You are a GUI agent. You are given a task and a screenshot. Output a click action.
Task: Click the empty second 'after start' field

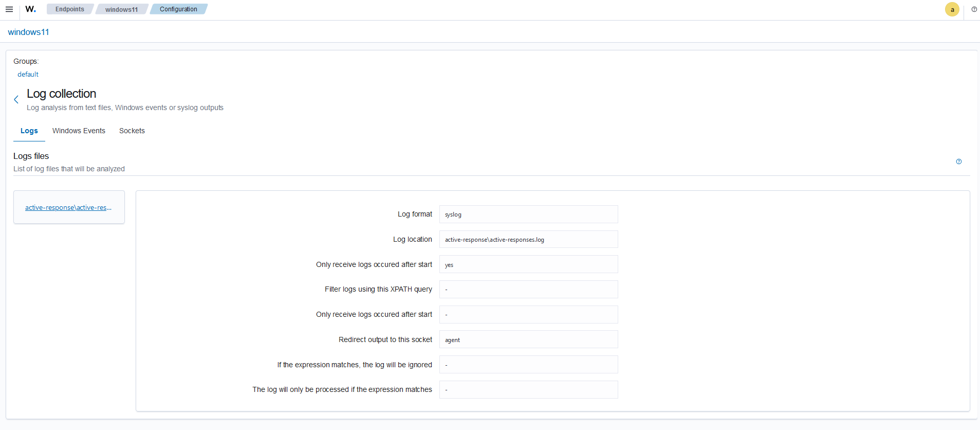[528, 315]
